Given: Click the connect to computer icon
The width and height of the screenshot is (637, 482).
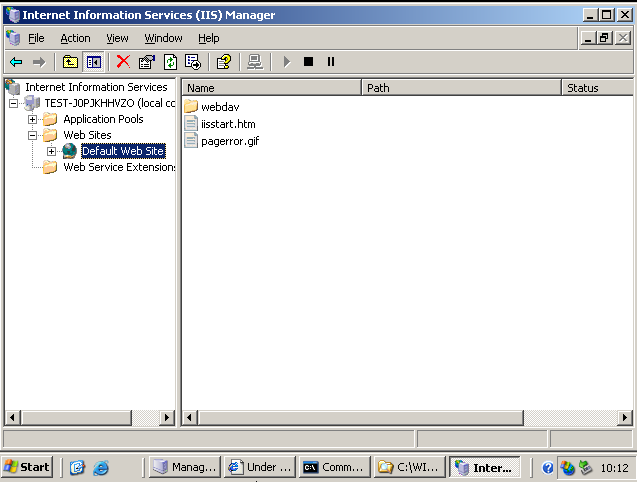Looking at the screenshot, I should [x=255, y=62].
